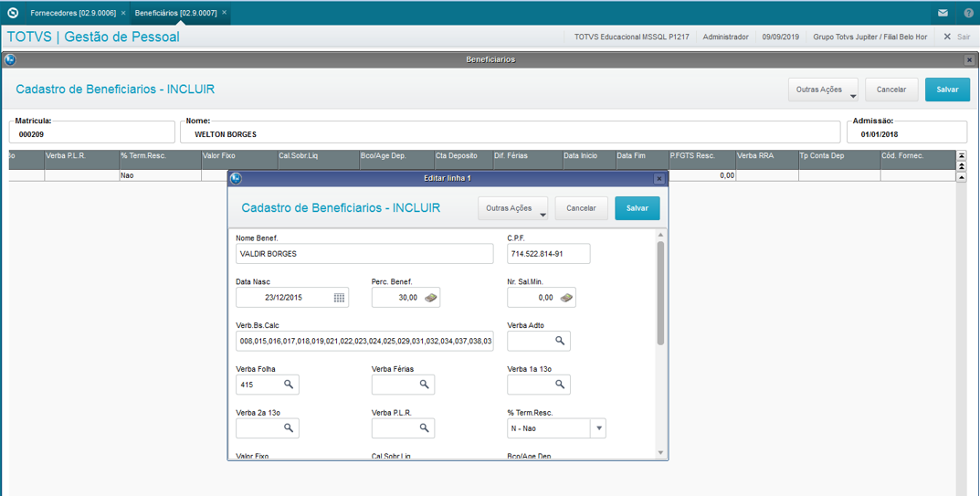
Task: Close the Editar linha 1 dialog
Action: [659, 179]
